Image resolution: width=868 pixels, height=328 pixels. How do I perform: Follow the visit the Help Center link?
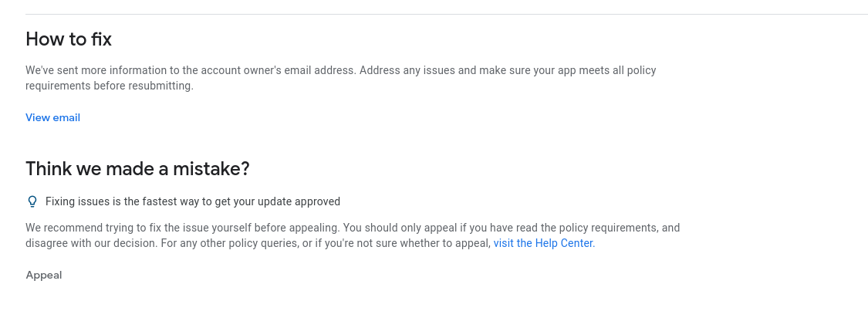point(543,243)
